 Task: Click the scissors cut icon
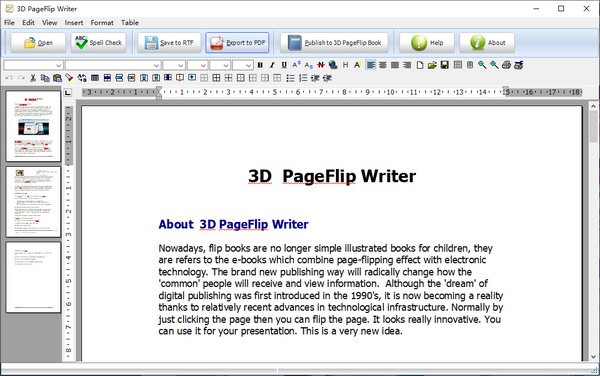tap(33, 78)
